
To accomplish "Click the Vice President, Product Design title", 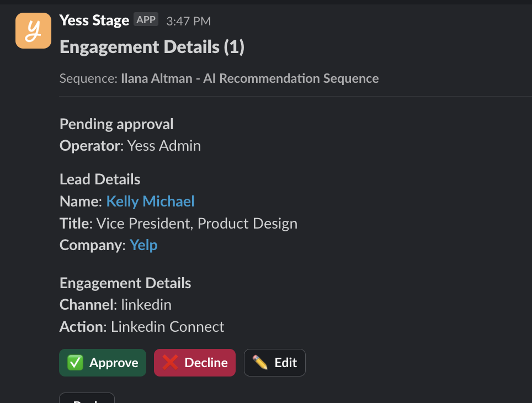I will coord(196,224).
